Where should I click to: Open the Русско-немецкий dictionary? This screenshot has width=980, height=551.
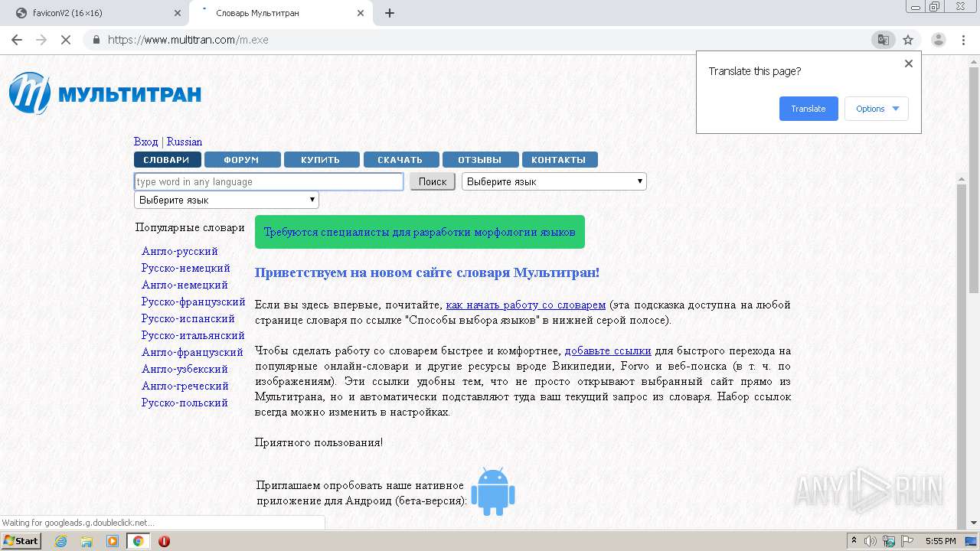click(186, 268)
